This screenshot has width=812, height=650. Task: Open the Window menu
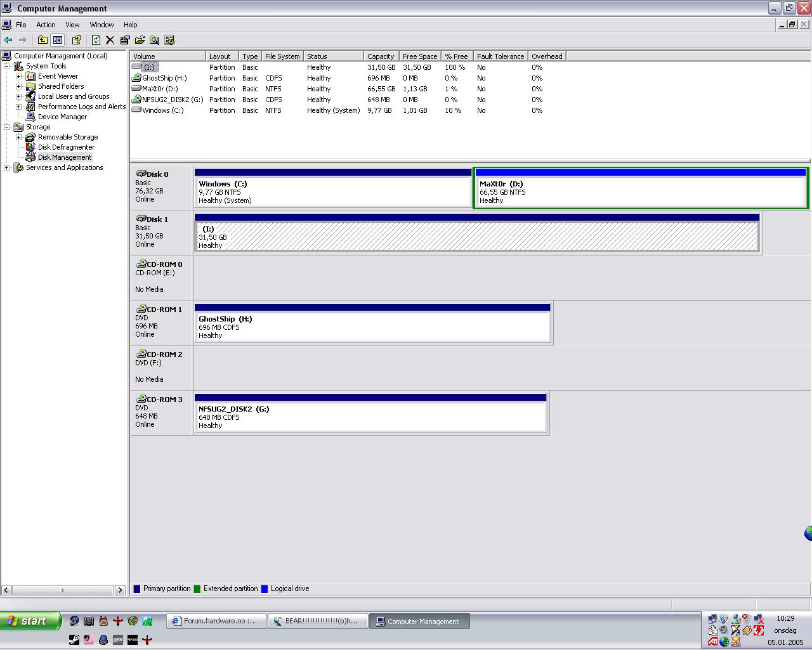(x=101, y=25)
